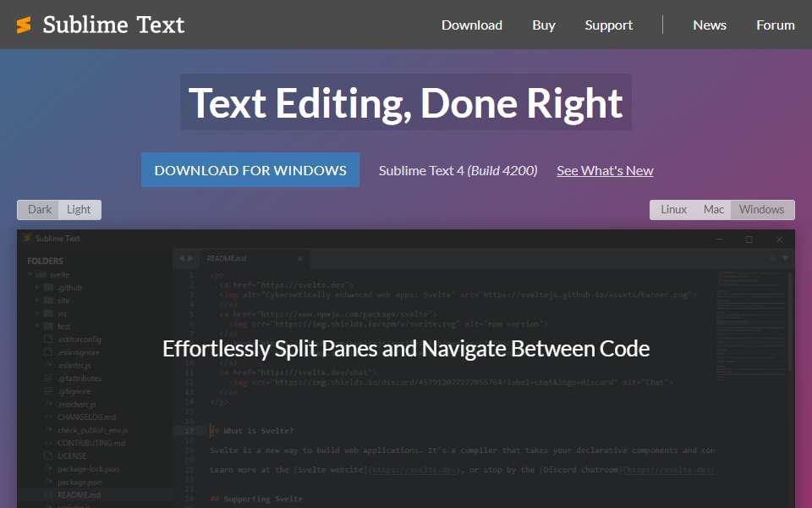
Task: Open package.json from the sidebar
Action: click(x=80, y=482)
